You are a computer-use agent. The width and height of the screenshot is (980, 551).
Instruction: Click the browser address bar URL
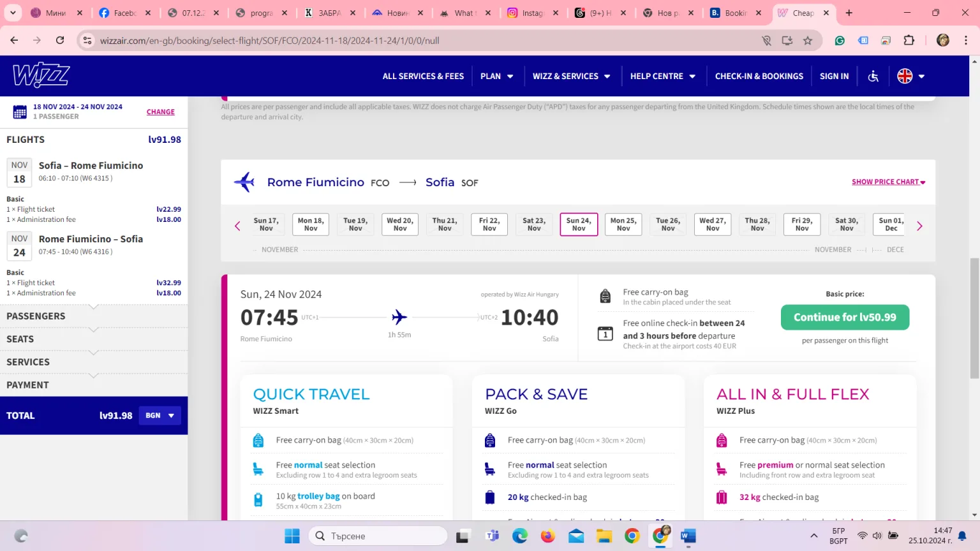270,41
